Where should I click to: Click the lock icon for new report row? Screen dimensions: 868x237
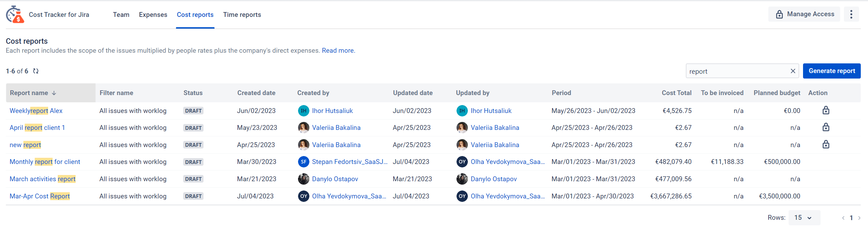tap(826, 145)
